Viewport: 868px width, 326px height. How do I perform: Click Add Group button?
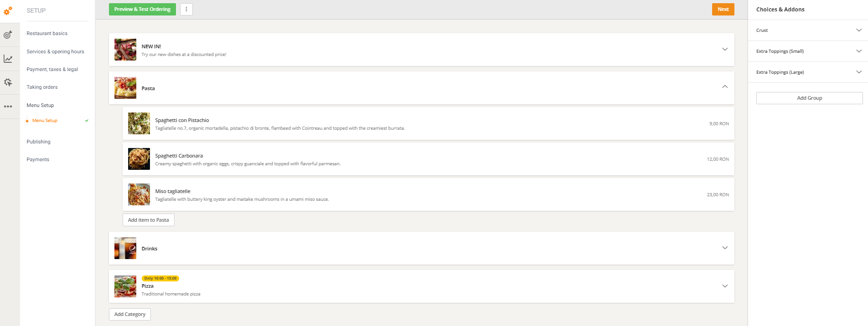[810, 98]
